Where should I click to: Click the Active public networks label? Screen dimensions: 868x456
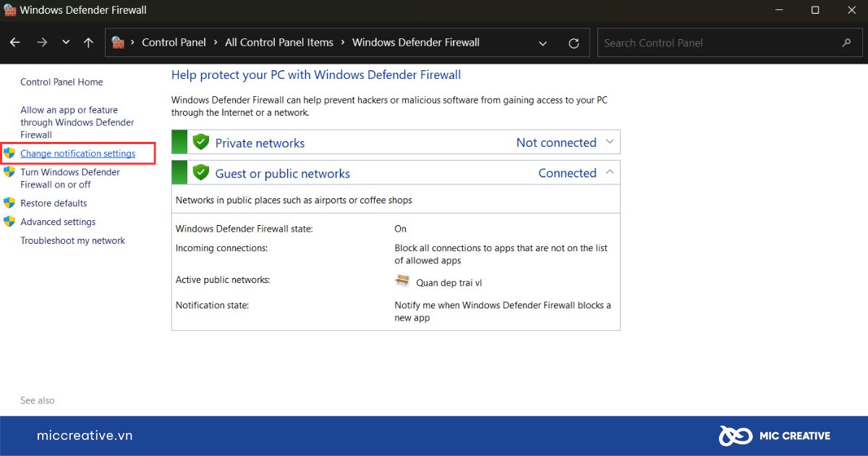[x=223, y=280]
